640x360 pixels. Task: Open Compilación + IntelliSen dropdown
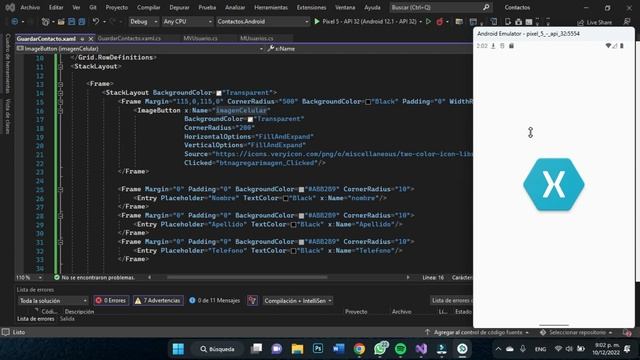(298, 300)
